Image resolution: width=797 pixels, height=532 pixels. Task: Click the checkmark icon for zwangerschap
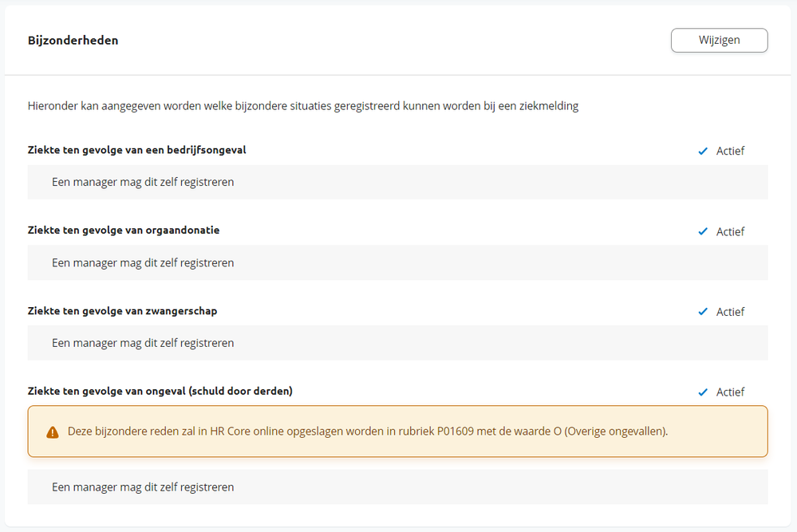pos(703,312)
